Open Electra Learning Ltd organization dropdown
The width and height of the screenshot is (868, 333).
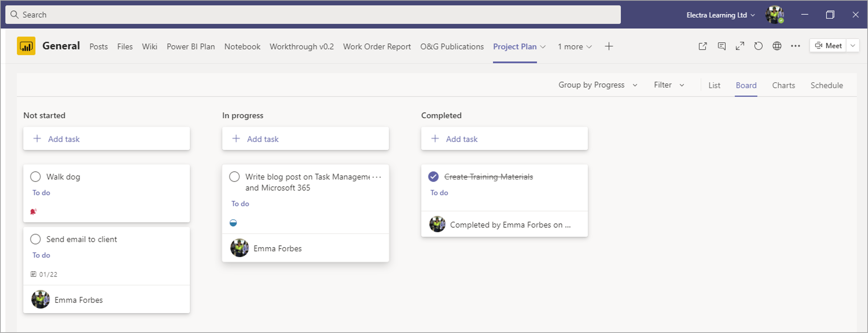click(x=721, y=15)
